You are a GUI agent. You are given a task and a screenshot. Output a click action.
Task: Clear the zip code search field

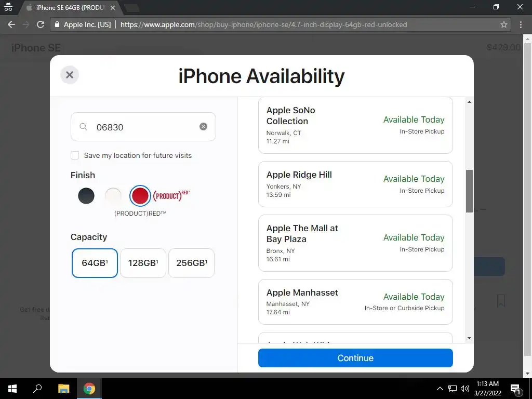pyautogui.click(x=203, y=127)
